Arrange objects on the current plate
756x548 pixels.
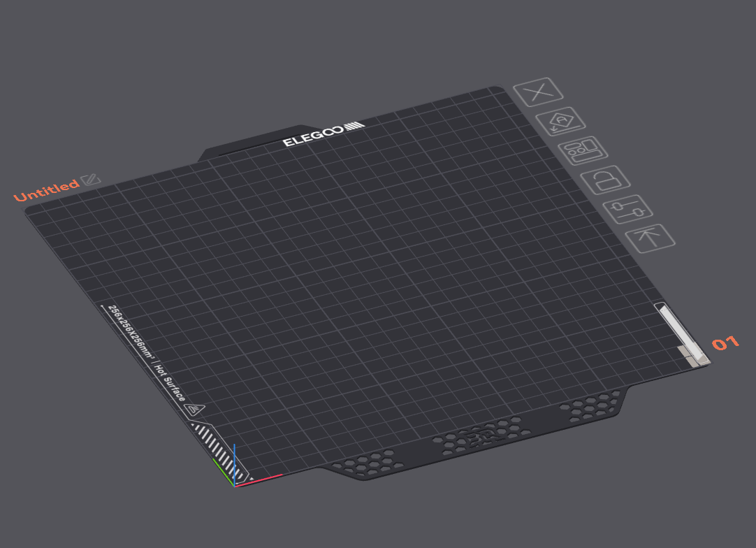[x=583, y=150]
